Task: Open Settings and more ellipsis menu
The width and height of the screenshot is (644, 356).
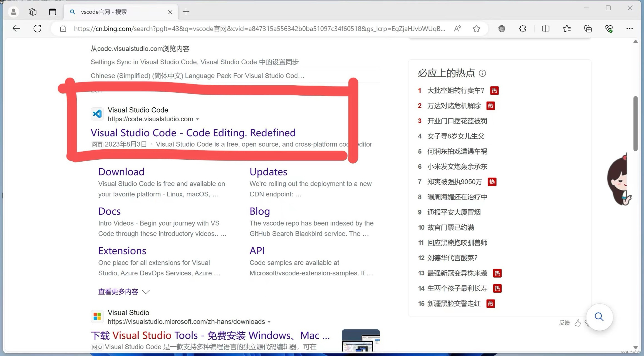Action: (629, 28)
